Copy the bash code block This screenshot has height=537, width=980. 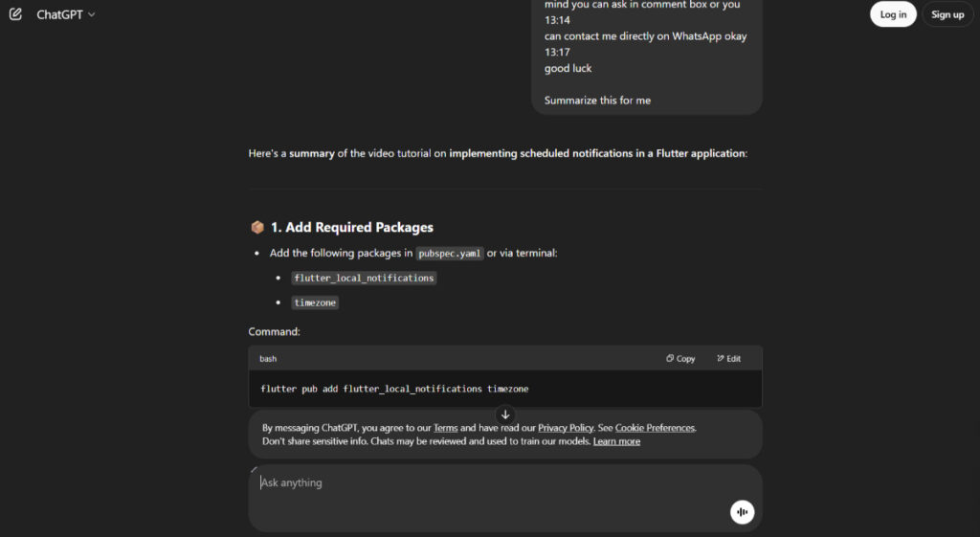point(680,358)
